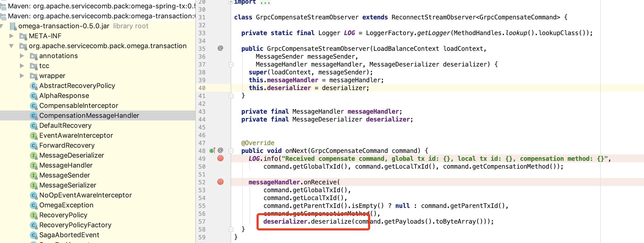Collapse the omega-transaction-0.5.0.jar node arrow

[2, 26]
